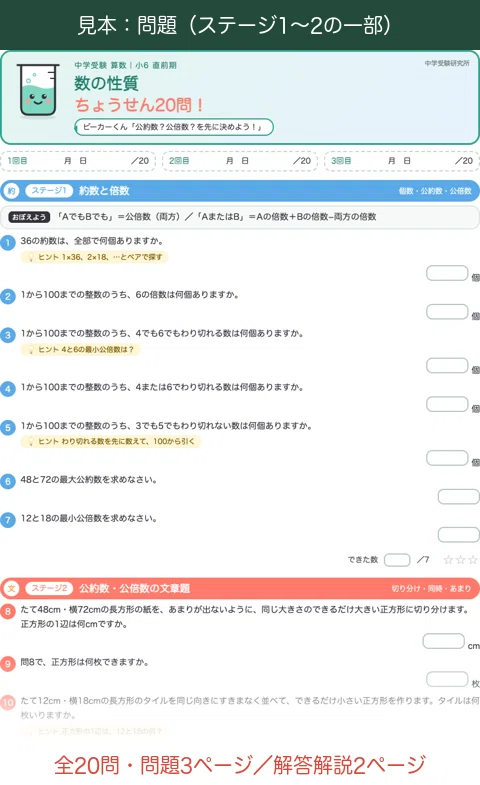Click the 中学受験 算数 小6 直前期 line
Image resolution: width=480 pixels, height=785 pixels.
125,65
